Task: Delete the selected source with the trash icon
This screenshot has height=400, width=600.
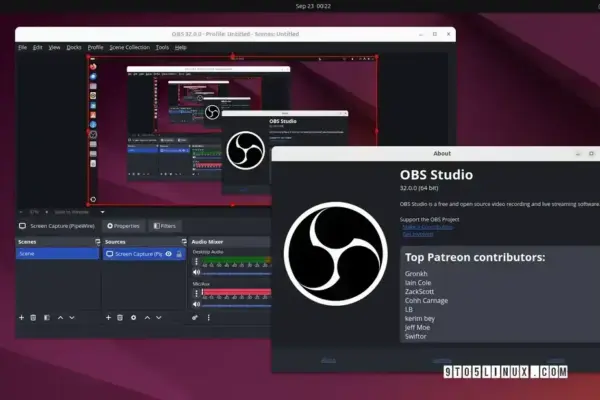Action: point(120,318)
